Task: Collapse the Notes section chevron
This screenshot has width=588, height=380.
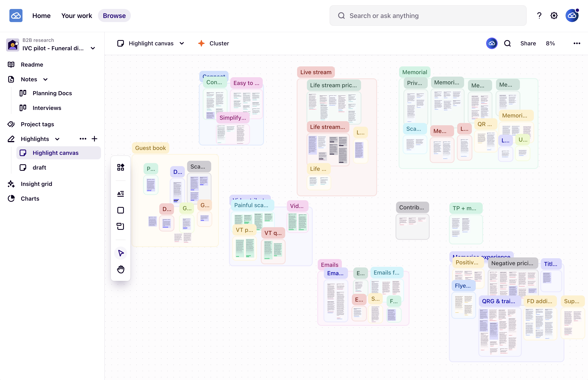Action: coord(45,79)
